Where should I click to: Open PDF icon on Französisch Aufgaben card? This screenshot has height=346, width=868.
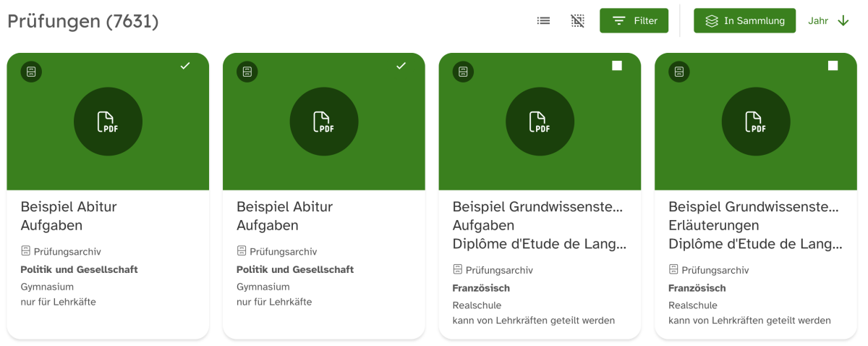(x=540, y=122)
